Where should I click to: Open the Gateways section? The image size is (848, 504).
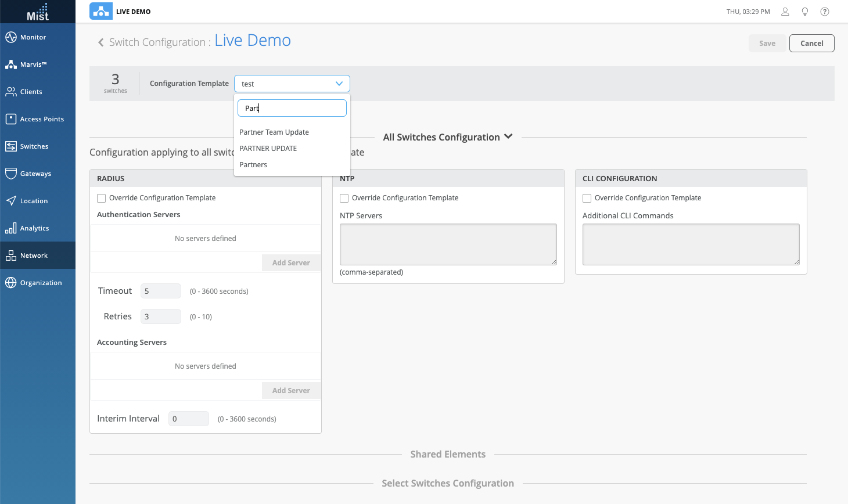click(35, 174)
